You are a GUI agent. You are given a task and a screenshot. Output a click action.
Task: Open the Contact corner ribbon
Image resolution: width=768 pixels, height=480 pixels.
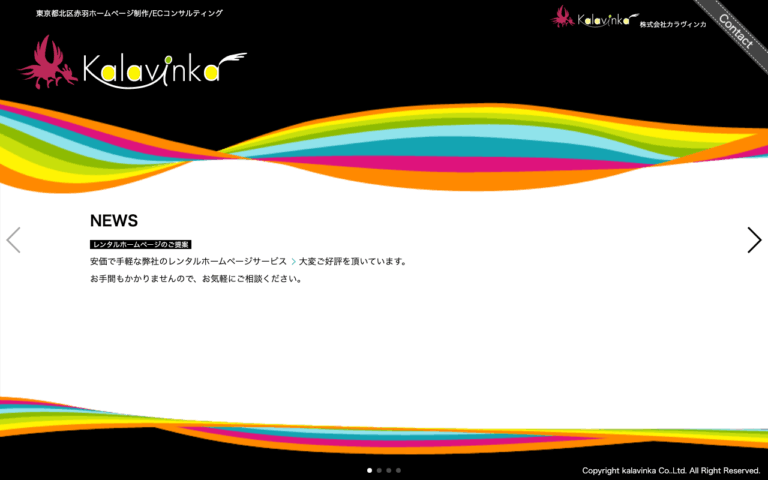[735, 32]
